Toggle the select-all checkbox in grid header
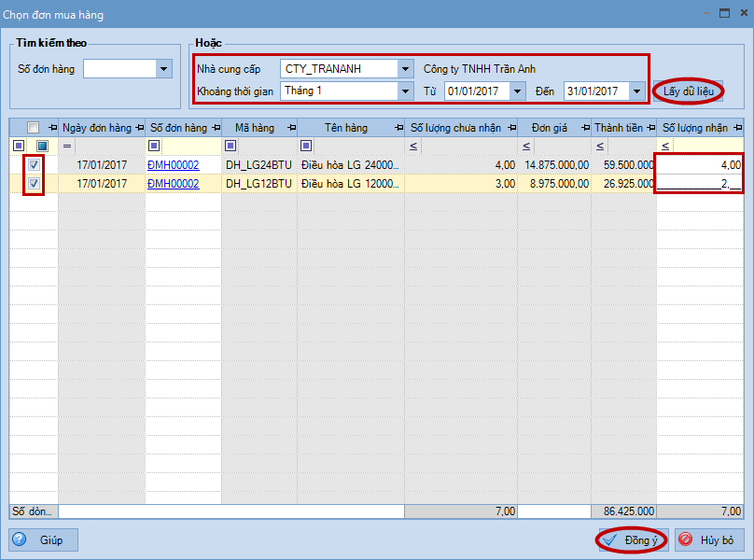Image resolution: width=754 pixels, height=560 pixels. coord(34,128)
